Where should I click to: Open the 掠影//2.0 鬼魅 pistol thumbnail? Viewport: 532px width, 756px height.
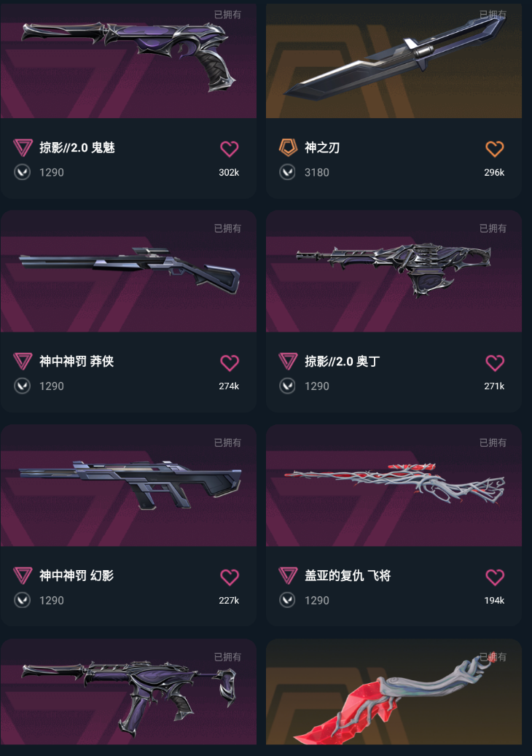pyautogui.click(x=129, y=61)
